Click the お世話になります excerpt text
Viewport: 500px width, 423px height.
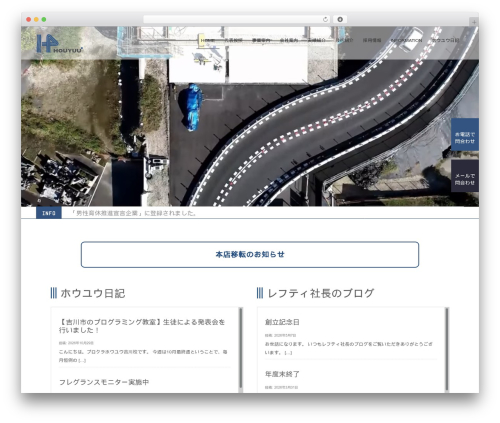pyautogui.click(x=349, y=348)
